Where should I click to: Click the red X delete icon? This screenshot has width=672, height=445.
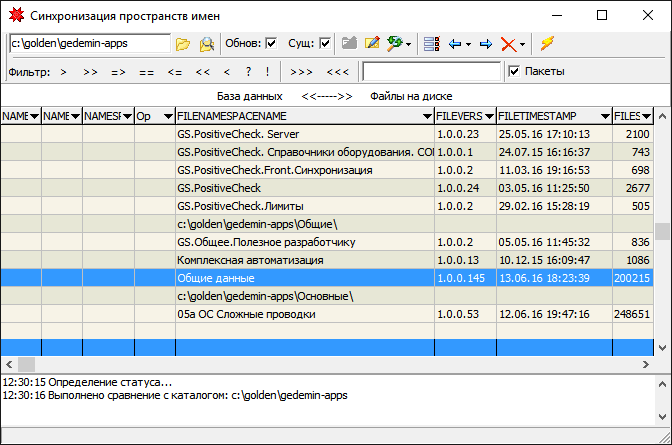[509, 44]
